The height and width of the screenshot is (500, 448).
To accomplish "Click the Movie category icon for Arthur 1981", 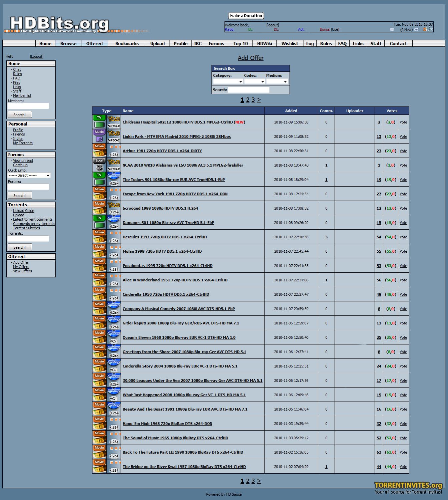I will click(99, 151).
